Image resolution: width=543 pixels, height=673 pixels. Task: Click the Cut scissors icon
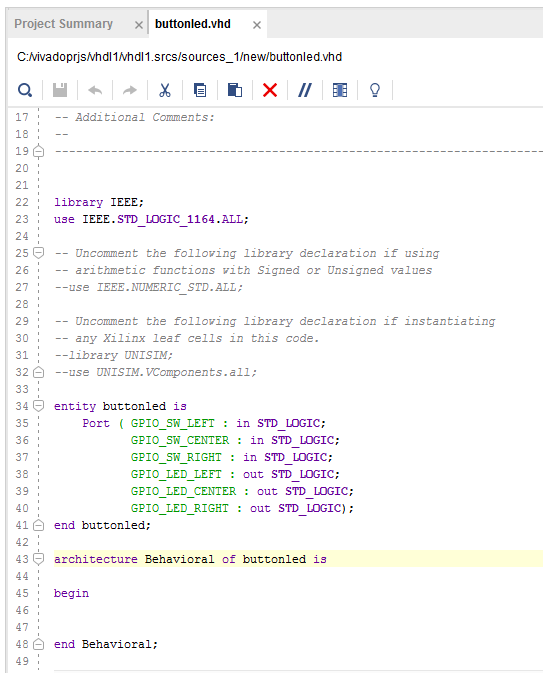165,90
